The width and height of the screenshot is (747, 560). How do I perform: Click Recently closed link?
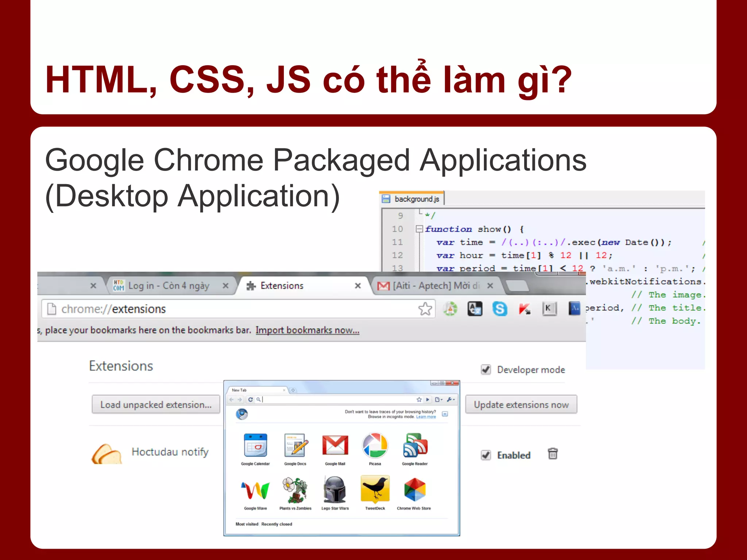click(276, 524)
